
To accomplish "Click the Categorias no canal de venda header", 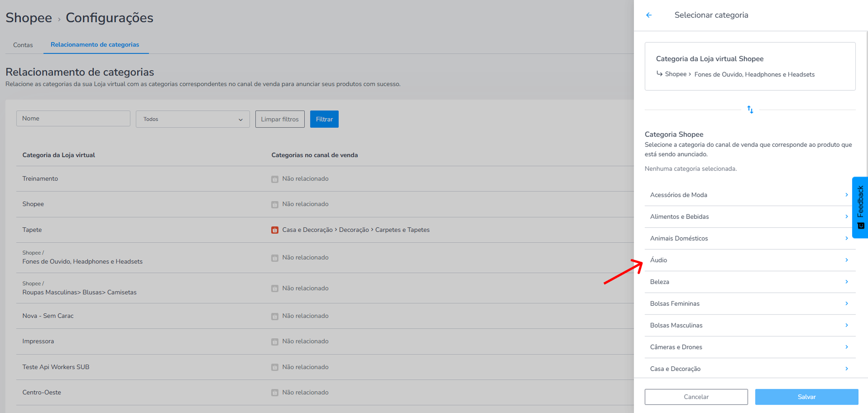I will pyautogui.click(x=315, y=155).
